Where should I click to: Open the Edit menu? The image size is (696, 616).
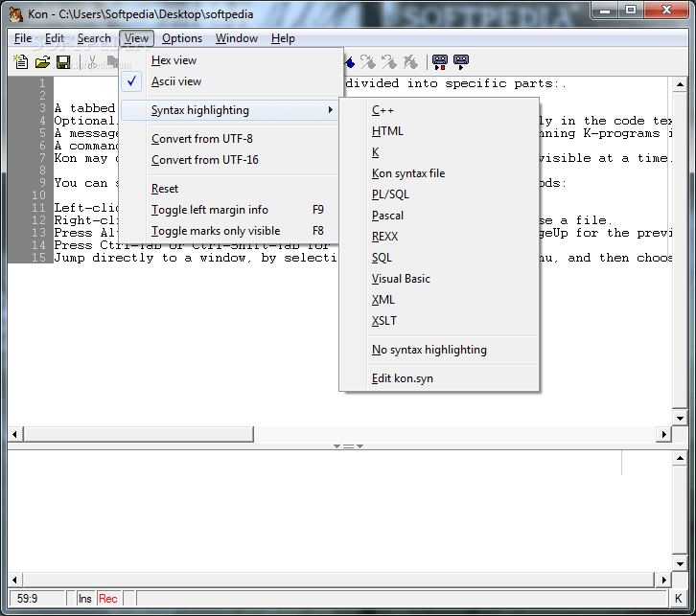[55, 38]
